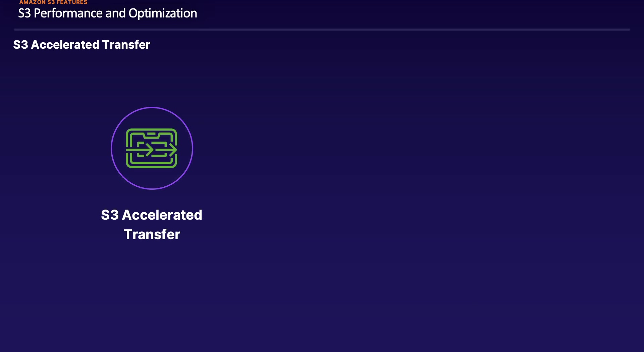644x352 pixels.
Task: Click the S3 Accelerated Transfer section heading
Action: [x=82, y=45]
